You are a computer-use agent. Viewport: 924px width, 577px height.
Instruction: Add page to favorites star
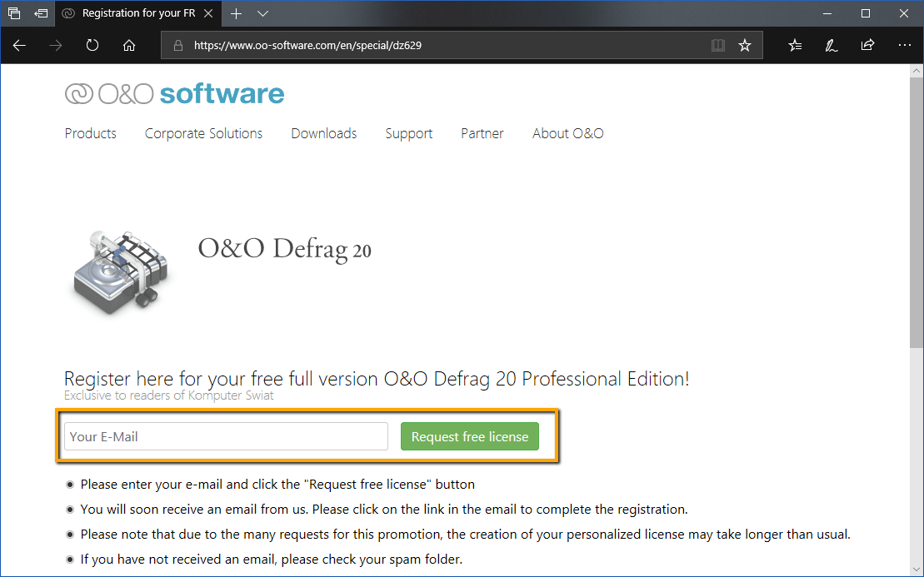pyautogui.click(x=745, y=45)
